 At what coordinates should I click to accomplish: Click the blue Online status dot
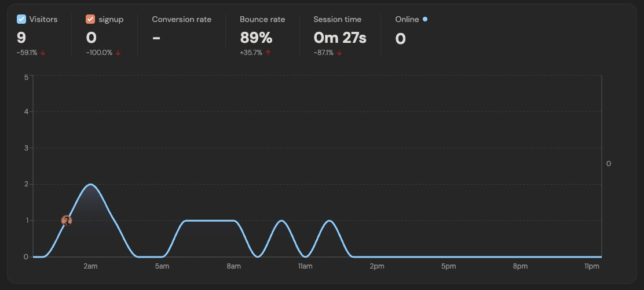click(x=425, y=19)
